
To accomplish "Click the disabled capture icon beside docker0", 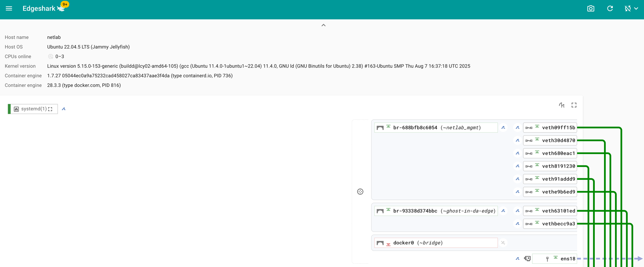I will click(x=503, y=243).
